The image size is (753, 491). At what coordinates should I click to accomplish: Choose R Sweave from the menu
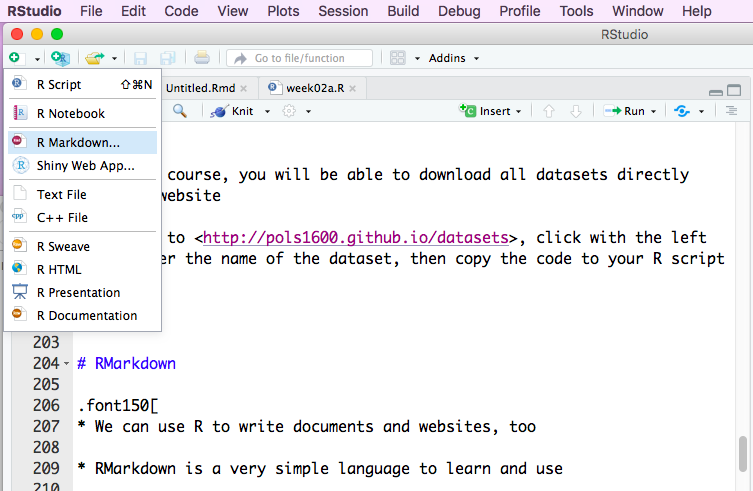[x=83, y=246]
